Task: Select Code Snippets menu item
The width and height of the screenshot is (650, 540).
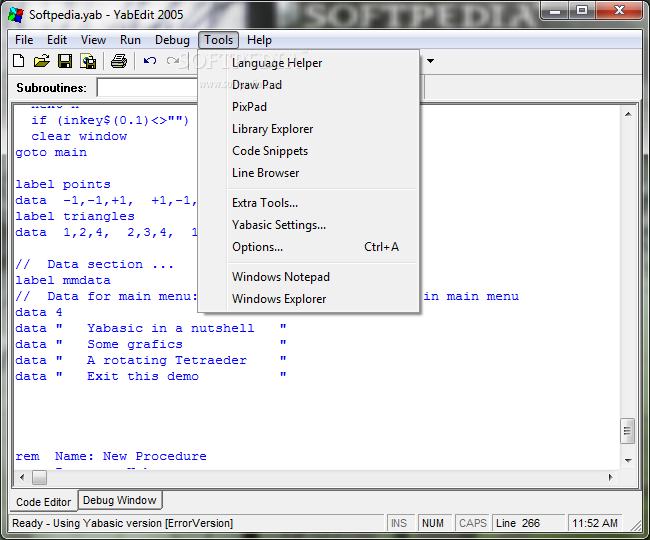Action: click(x=309, y=151)
